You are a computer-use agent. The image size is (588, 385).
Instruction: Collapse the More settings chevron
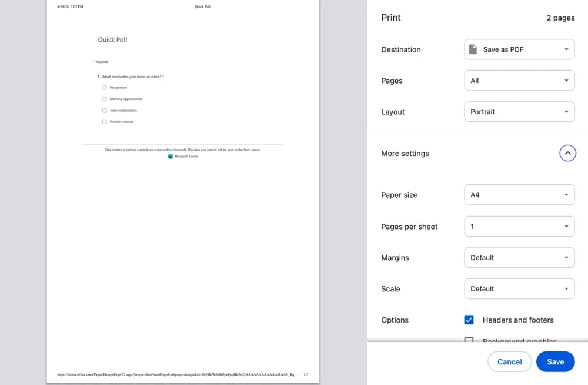[567, 153]
